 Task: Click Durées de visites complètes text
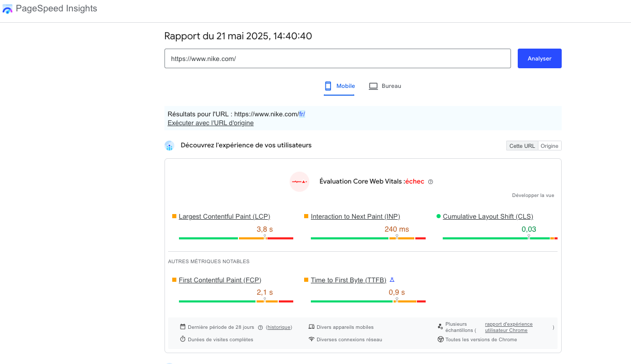point(221,340)
